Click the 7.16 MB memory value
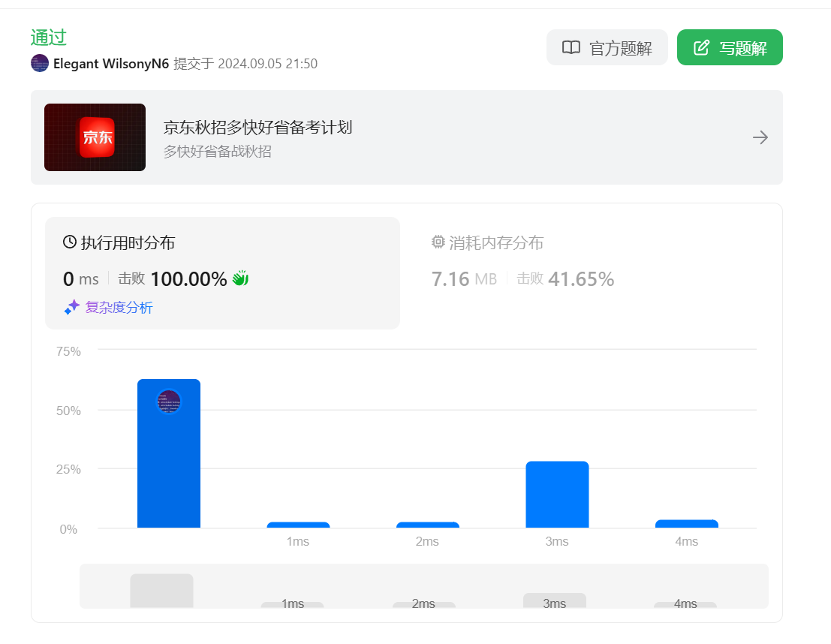The height and width of the screenshot is (644, 831). coord(464,278)
